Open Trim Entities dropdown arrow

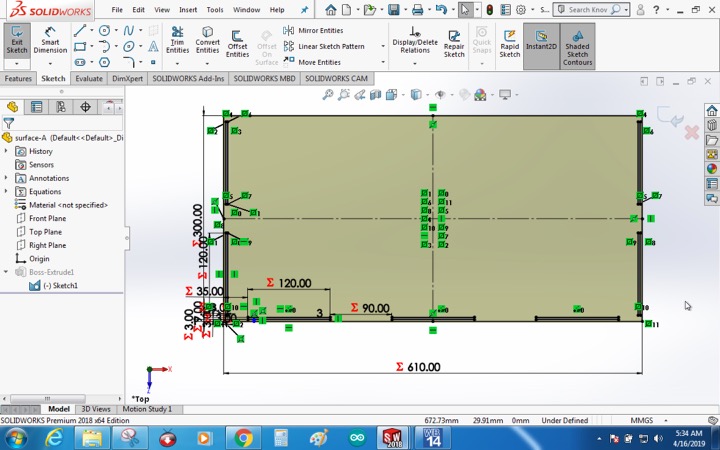click(177, 63)
